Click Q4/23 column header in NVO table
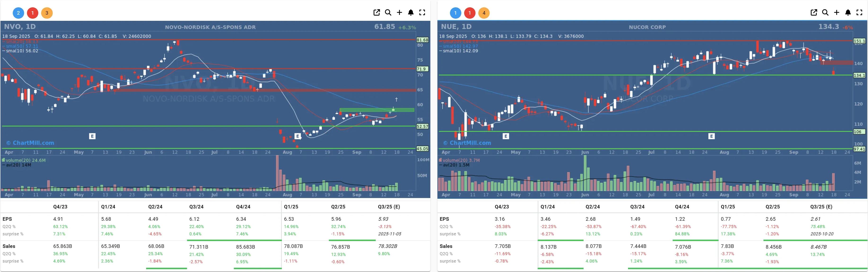Image resolution: width=868 pixels, height=272 pixels. pos(60,207)
